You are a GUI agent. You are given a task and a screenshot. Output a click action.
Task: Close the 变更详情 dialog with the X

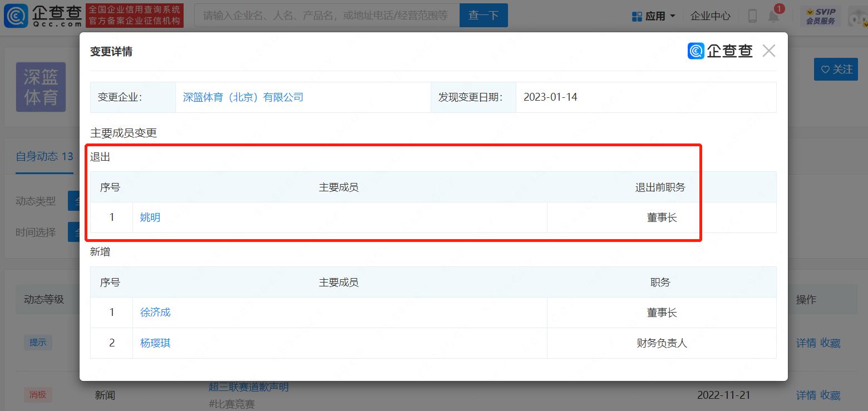(x=768, y=51)
